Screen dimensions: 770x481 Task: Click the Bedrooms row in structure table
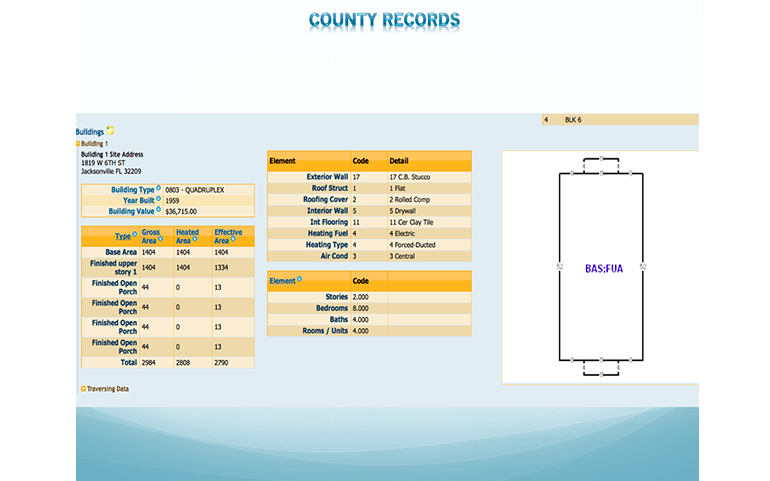(368, 308)
